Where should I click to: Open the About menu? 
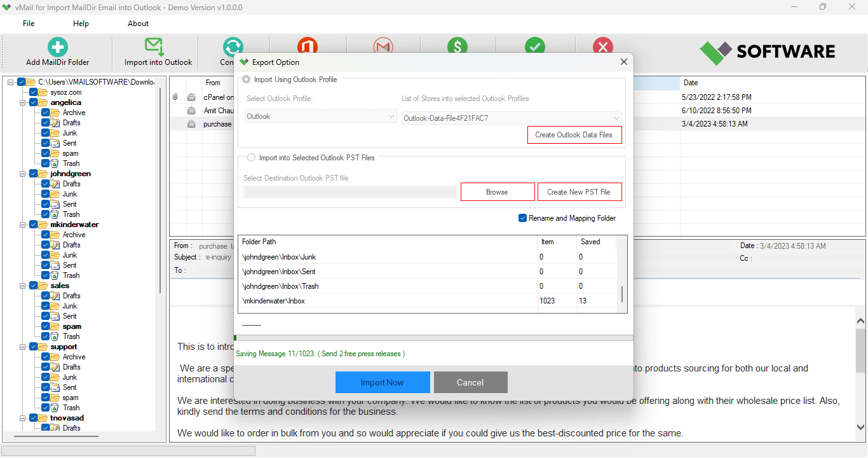pos(138,24)
